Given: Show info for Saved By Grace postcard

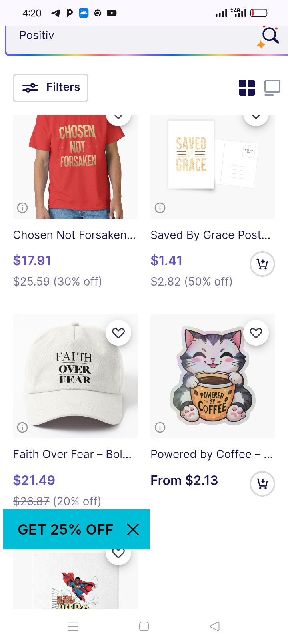Looking at the screenshot, I should click(160, 208).
